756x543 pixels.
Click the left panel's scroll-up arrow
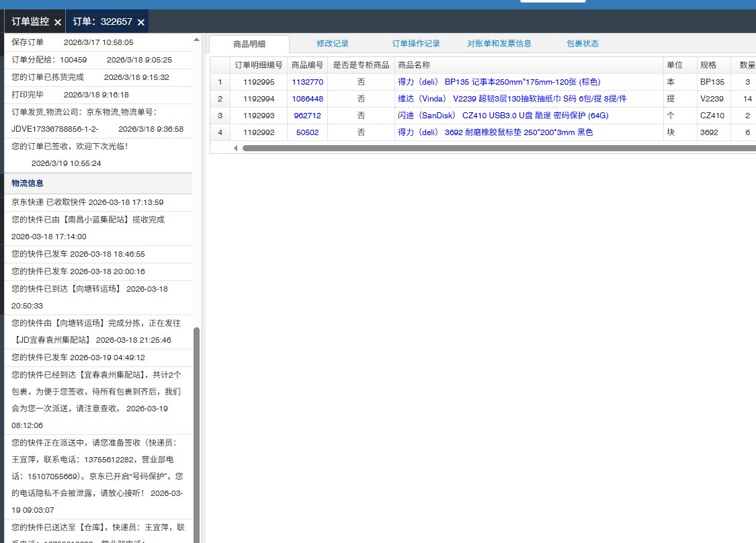tap(197, 40)
